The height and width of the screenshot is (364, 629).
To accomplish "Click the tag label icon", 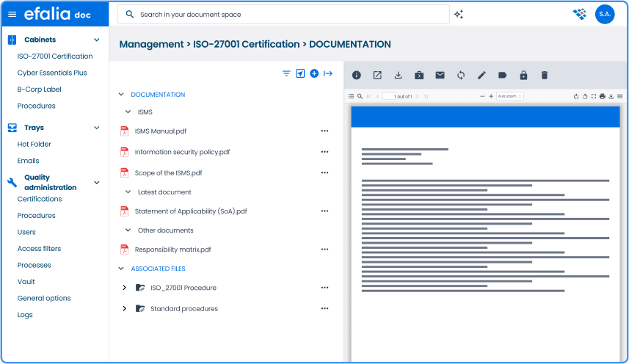I will 503,75.
